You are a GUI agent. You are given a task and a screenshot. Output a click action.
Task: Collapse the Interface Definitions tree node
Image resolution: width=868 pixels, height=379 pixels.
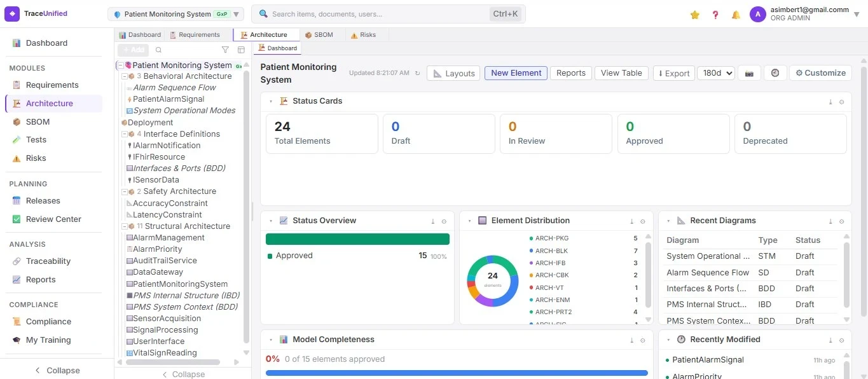pyautogui.click(x=125, y=134)
